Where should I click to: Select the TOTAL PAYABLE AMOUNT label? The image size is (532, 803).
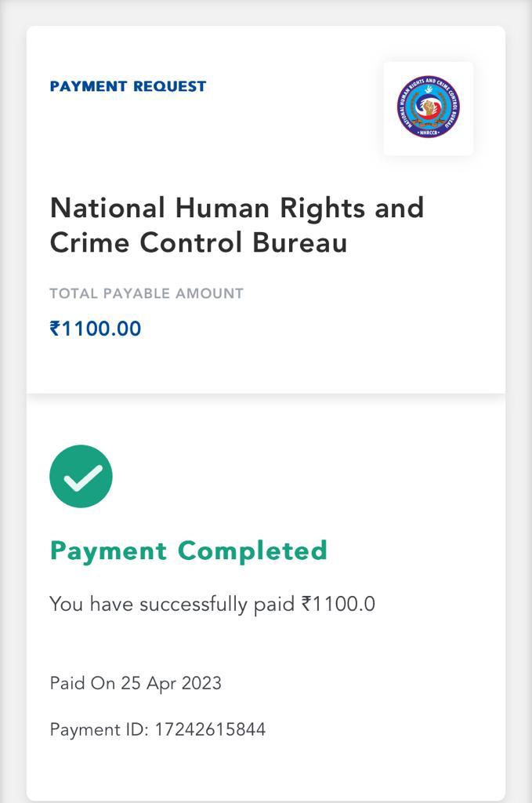click(x=147, y=293)
